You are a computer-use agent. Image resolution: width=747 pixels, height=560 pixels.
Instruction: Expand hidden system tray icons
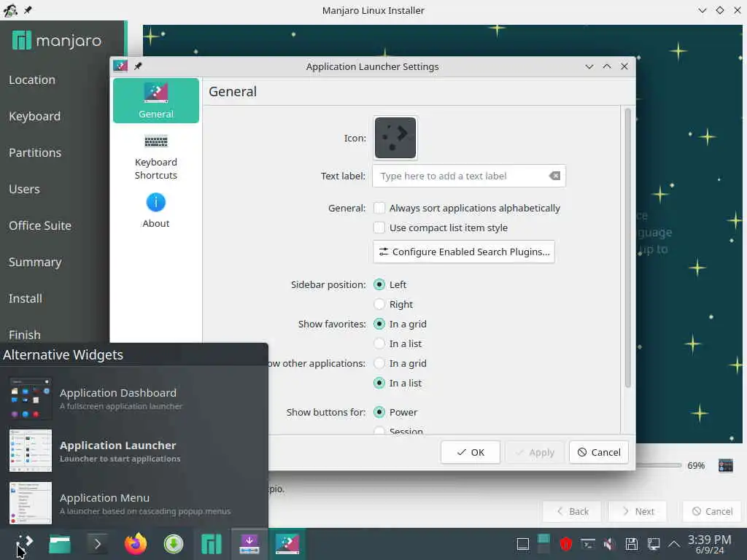tap(674, 544)
